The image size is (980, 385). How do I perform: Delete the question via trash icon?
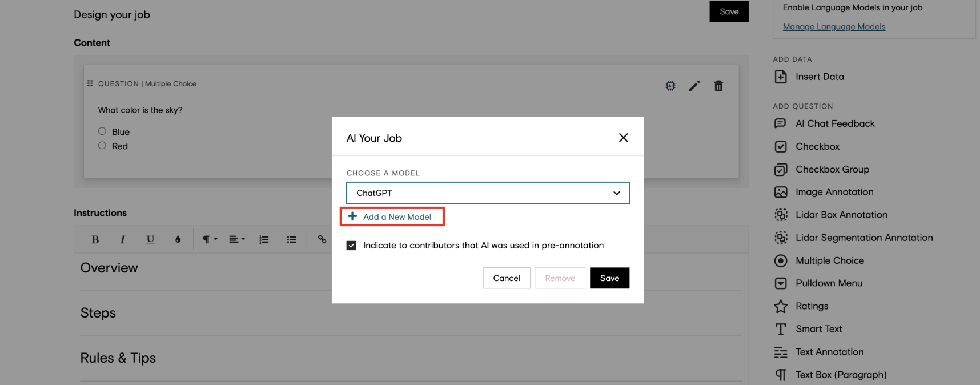(718, 86)
